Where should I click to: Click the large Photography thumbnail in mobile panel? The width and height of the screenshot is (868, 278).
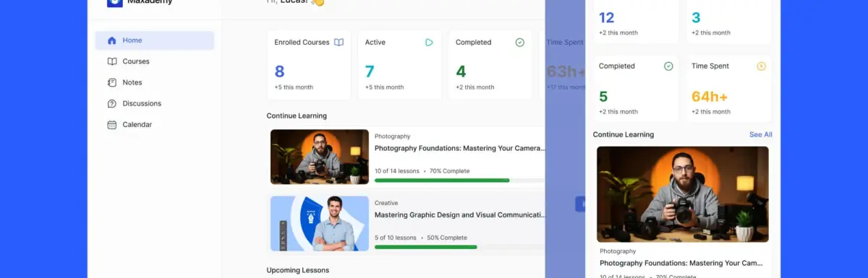(x=683, y=194)
